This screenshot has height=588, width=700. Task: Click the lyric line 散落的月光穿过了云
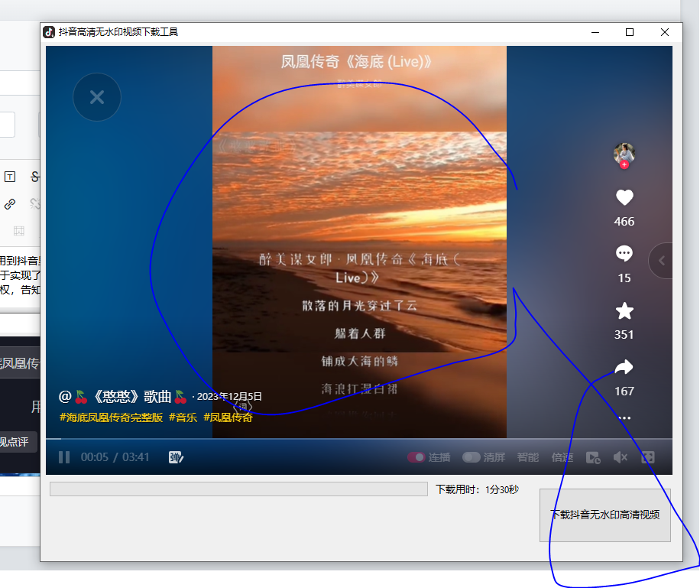point(359,306)
